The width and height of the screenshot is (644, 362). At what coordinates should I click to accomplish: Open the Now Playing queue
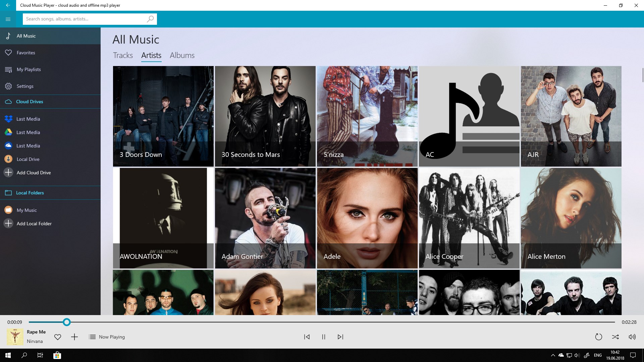tap(107, 337)
